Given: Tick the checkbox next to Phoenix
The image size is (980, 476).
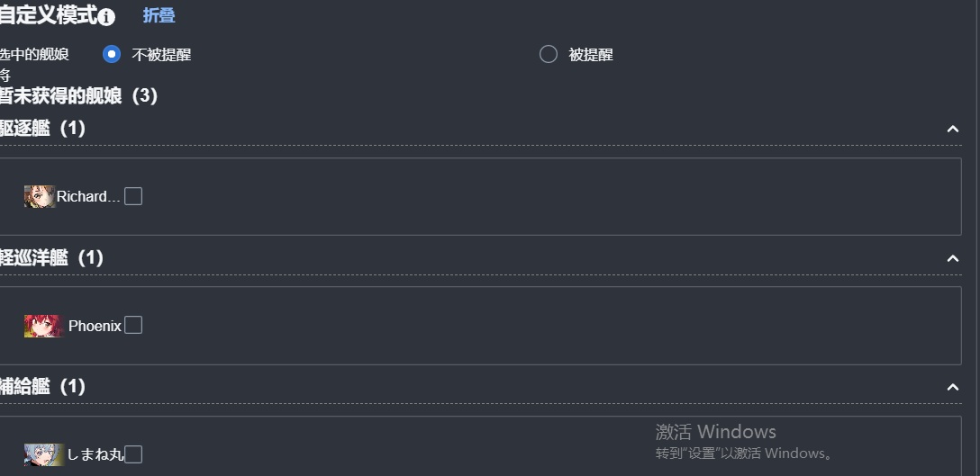Looking at the screenshot, I should pyautogui.click(x=133, y=325).
